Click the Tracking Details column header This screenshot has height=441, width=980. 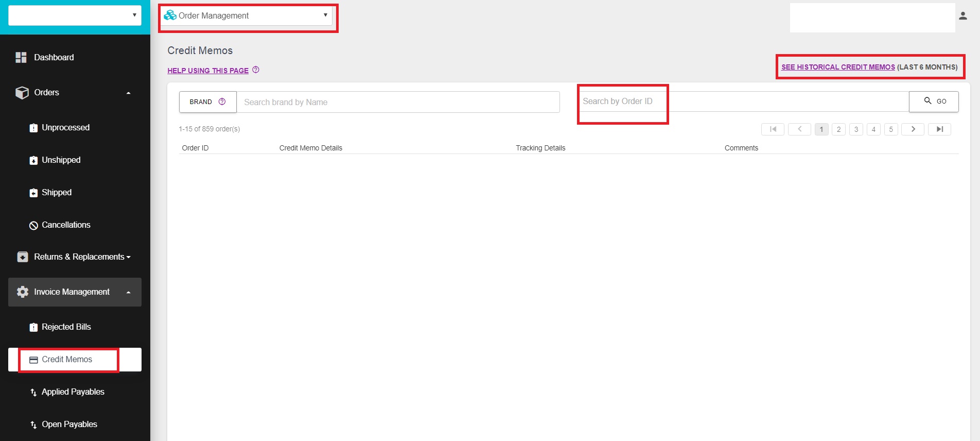pyautogui.click(x=540, y=148)
